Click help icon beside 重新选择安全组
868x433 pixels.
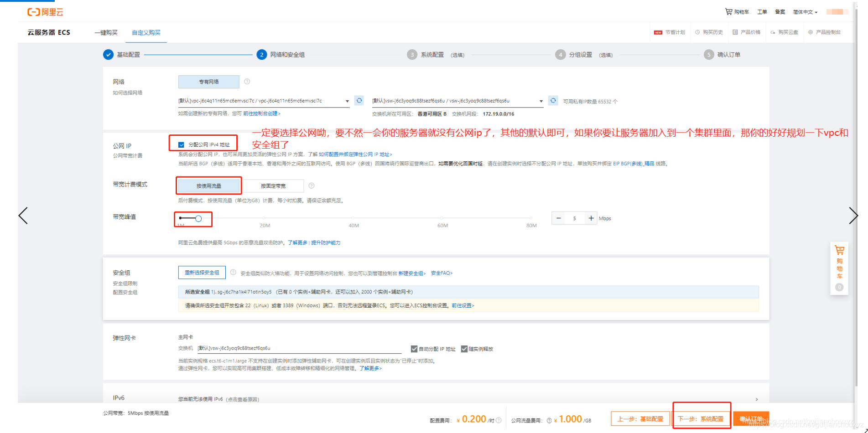[233, 273]
